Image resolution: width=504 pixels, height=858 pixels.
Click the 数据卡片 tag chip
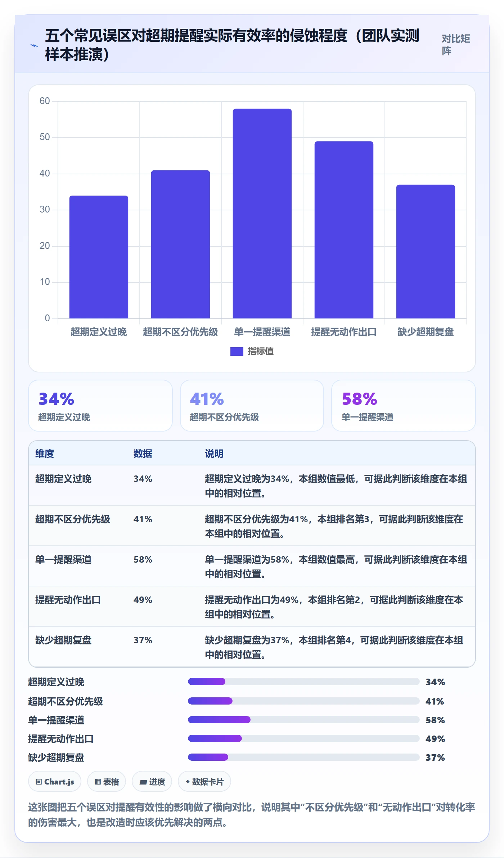[x=204, y=782]
